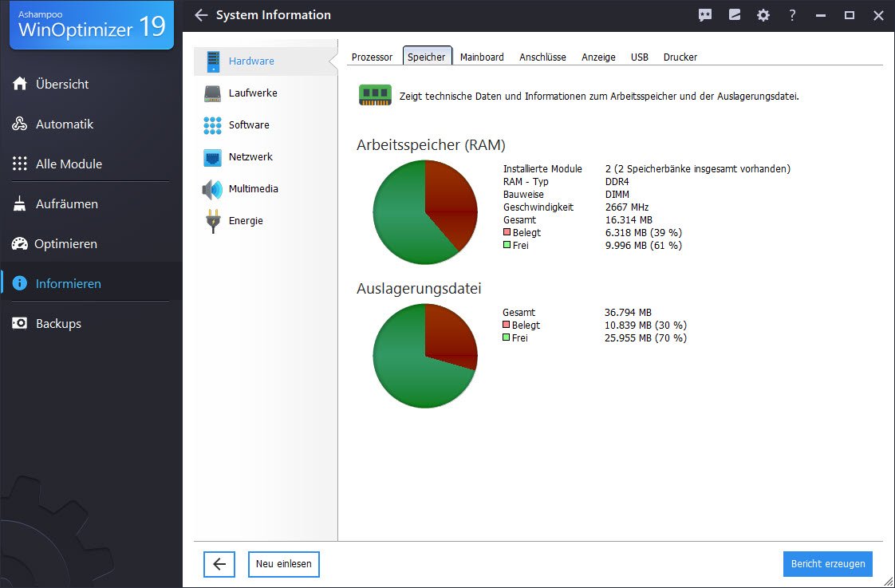Image resolution: width=895 pixels, height=588 pixels.
Task: Switch to the Anschlüsse tab
Action: click(x=542, y=57)
